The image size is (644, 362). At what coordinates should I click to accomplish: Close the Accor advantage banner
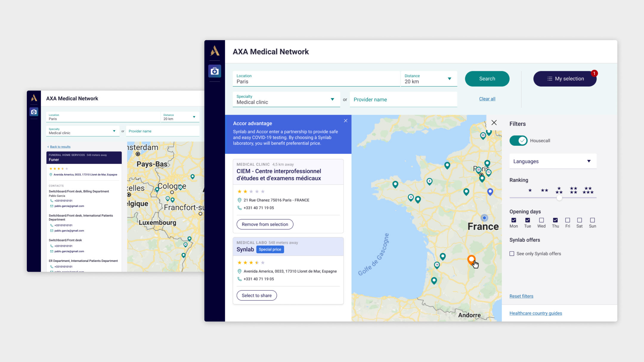pyautogui.click(x=346, y=121)
